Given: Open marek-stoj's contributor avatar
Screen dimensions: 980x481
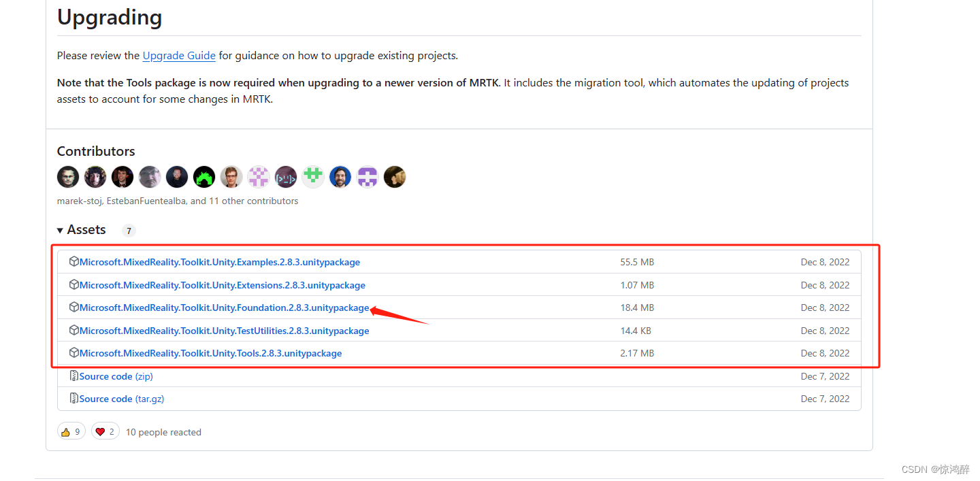Looking at the screenshot, I should tap(67, 176).
